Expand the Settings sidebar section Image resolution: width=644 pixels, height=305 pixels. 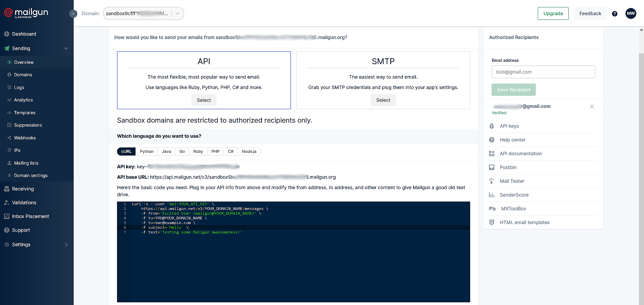[x=66, y=245]
